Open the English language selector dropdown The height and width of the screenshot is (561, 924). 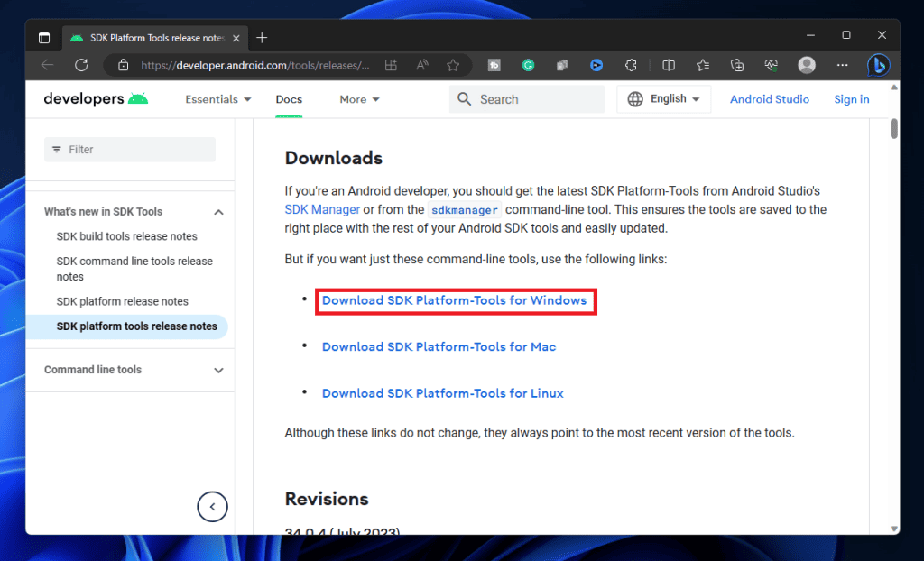click(x=664, y=98)
